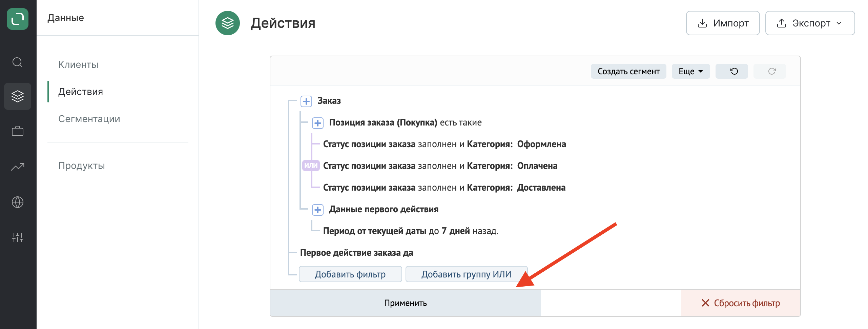Click the Период от текущей даты condition
This screenshot has width=868, height=329.
(x=411, y=231)
